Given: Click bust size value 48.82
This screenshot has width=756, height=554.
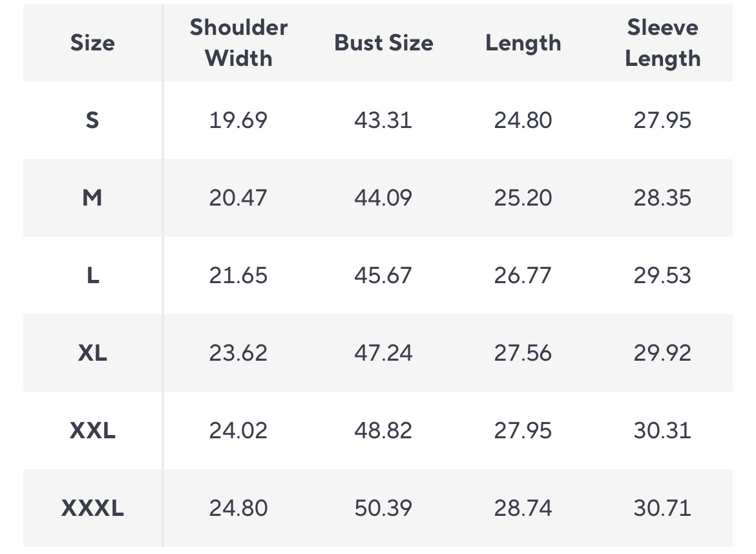Looking at the screenshot, I should coord(383,431).
